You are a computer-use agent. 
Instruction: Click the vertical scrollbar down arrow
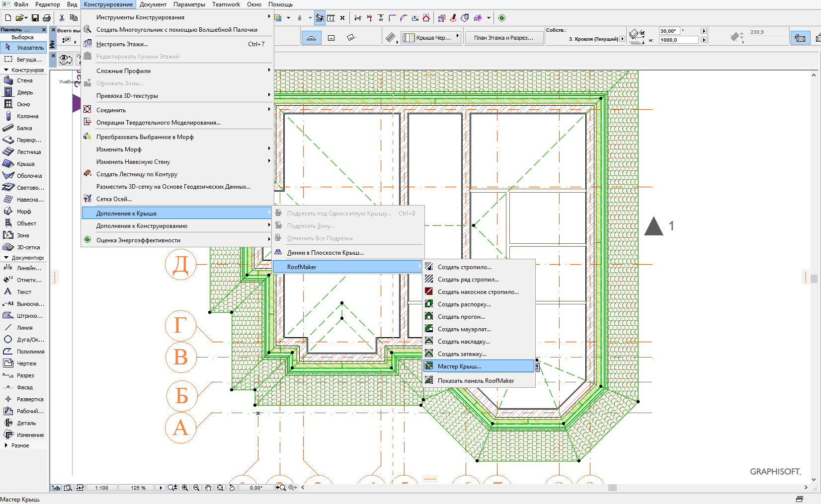click(814, 479)
